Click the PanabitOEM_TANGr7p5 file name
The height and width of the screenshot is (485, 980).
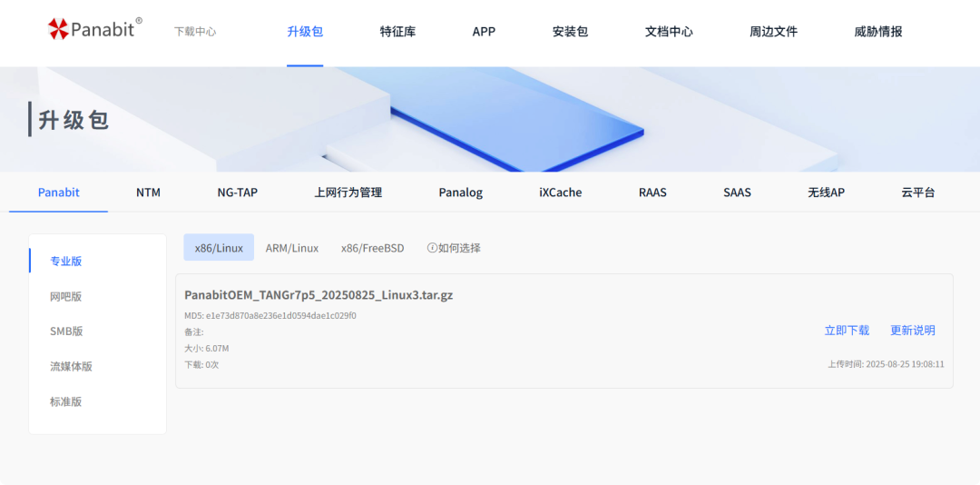point(318,295)
